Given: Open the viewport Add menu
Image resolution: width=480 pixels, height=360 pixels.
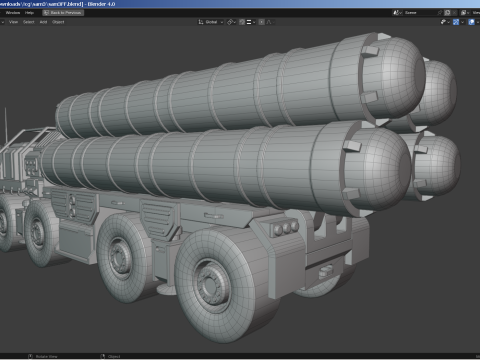Looking at the screenshot, I should [x=43, y=22].
